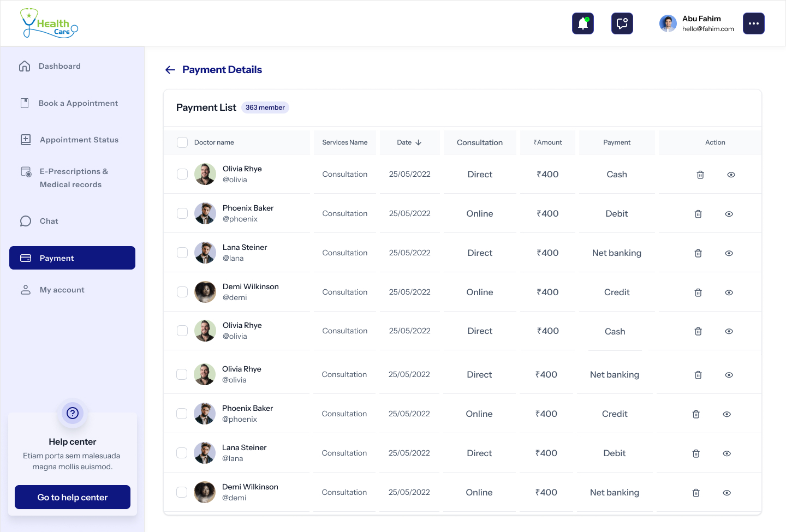
Task: Select all rows with the header checkbox
Action: 182,142
